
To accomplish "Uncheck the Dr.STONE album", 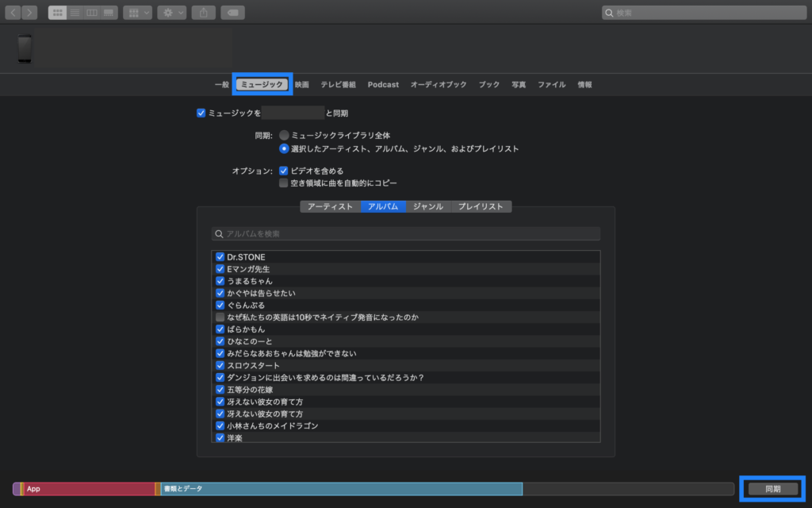I will 220,257.
